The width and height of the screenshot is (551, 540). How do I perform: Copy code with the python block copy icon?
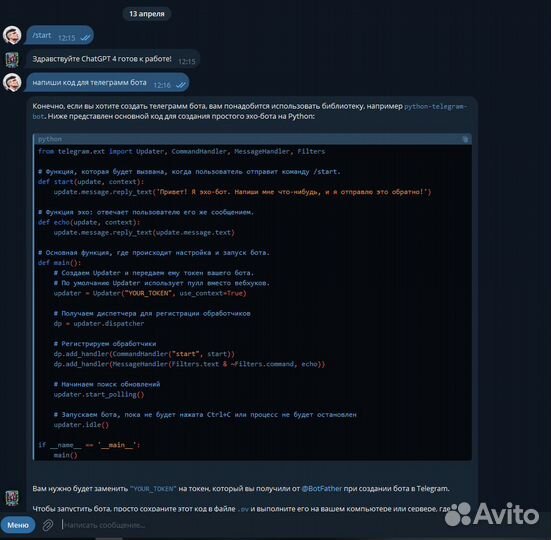pos(465,139)
